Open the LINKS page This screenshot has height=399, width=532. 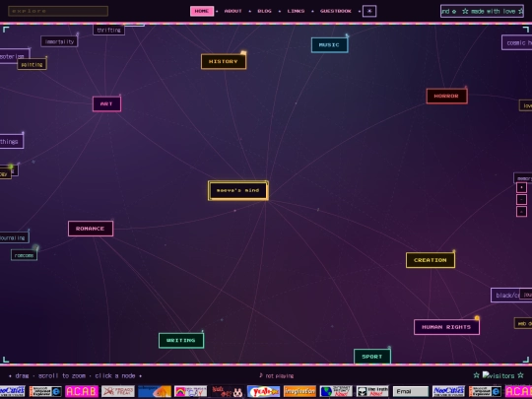coord(296,11)
